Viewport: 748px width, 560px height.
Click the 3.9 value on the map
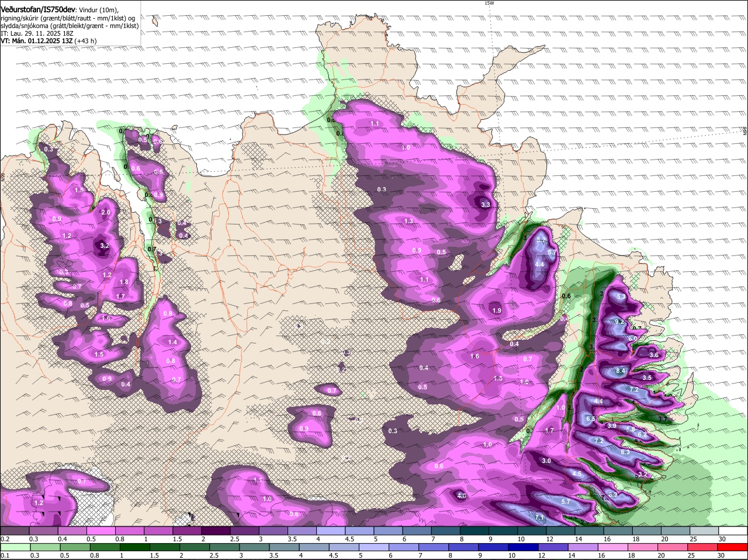click(612, 426)
